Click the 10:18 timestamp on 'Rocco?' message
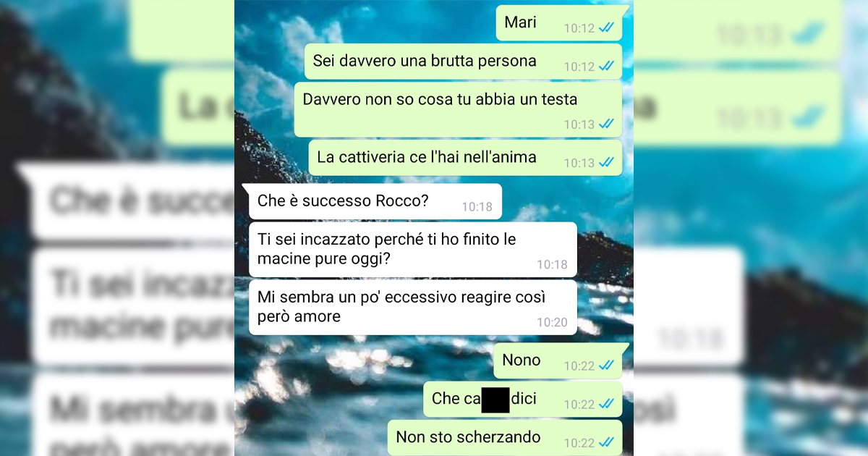This screenshot has width=868, height=456. pos(477,207)
